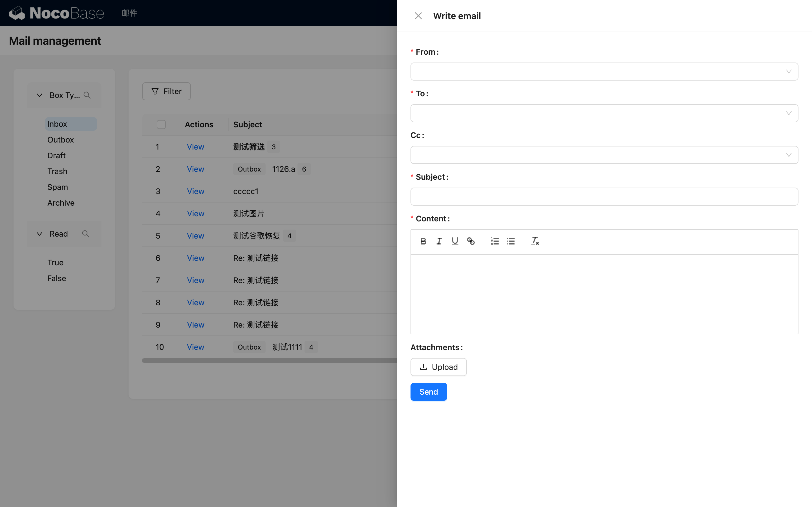Toggle underline in the content toolbar
The width and height of the screenshot is (812, 507).
[x=455, y=241]
